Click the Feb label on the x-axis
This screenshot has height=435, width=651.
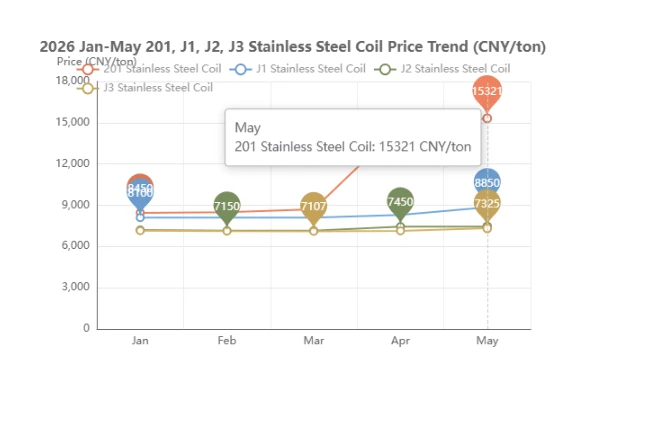point(227,341)
